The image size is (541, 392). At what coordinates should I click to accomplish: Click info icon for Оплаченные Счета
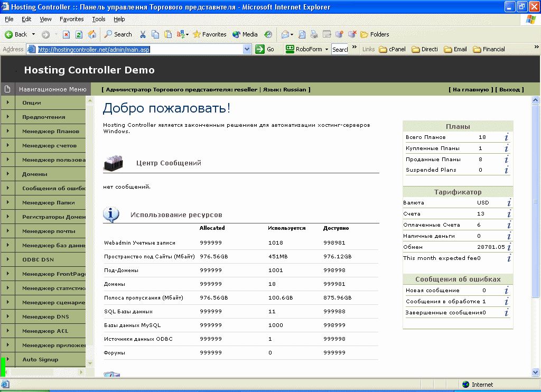coord(509,225)
